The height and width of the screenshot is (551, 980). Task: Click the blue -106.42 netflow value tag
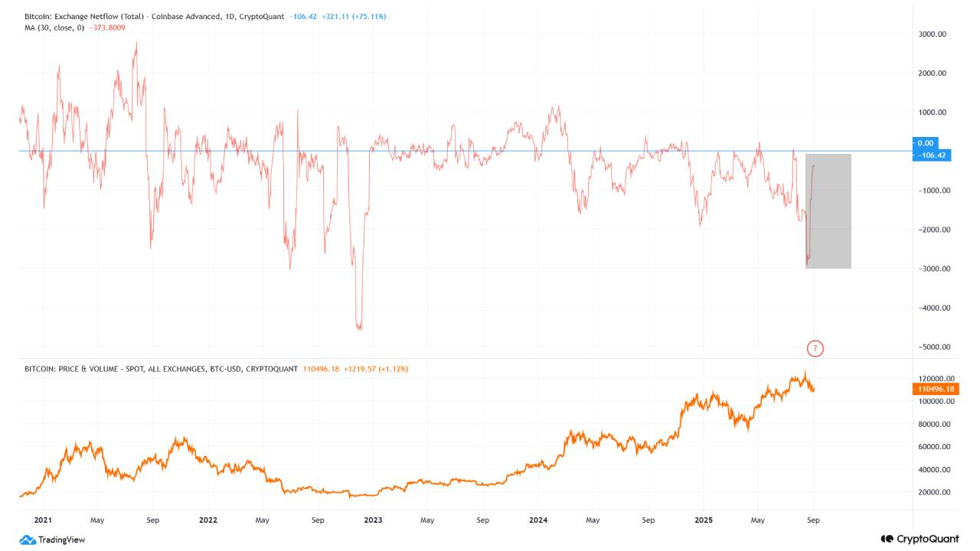point(933,155)
